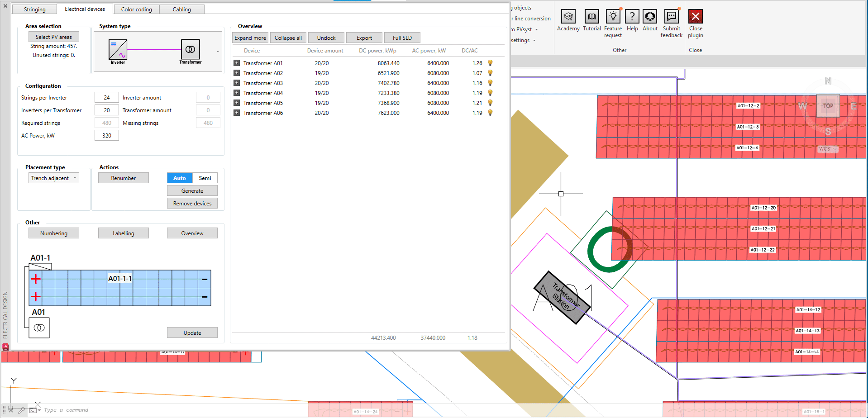Switch to the Color coding tab
Image resolution: width=868 pixels, height=418 pixels.
(136, 9)
